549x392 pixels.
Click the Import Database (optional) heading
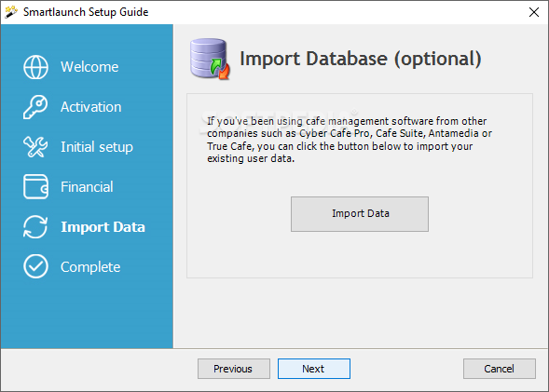(361, 59)
